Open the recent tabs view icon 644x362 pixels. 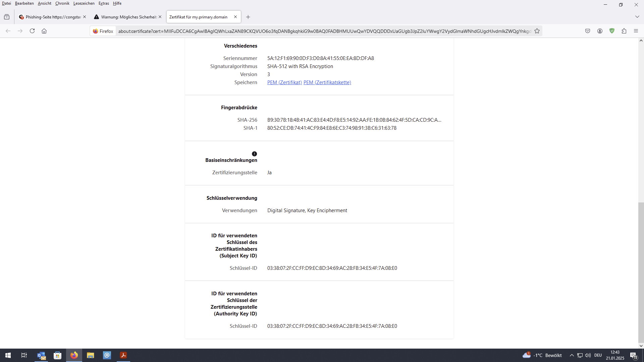[7, 17]
